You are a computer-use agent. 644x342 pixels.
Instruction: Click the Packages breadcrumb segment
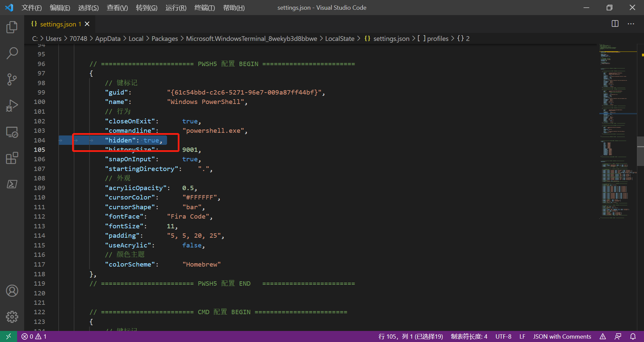165,39
